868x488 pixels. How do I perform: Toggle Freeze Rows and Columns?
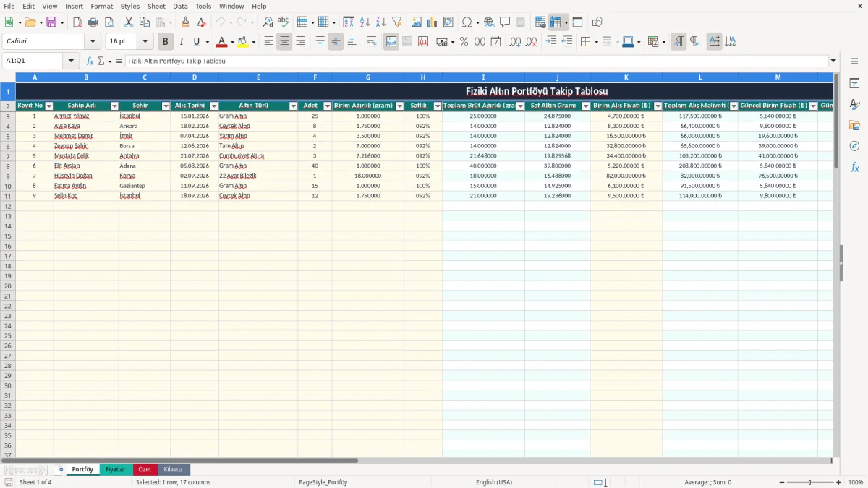click(x=556, y=22)
